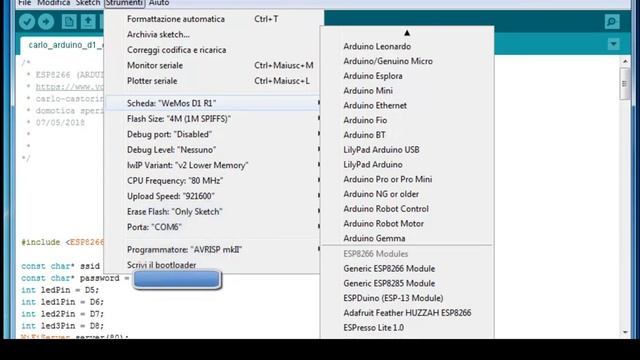Click the "#include <ESP8266" code line
This screenshot has height=360, width=640.
tap(63, 242)
